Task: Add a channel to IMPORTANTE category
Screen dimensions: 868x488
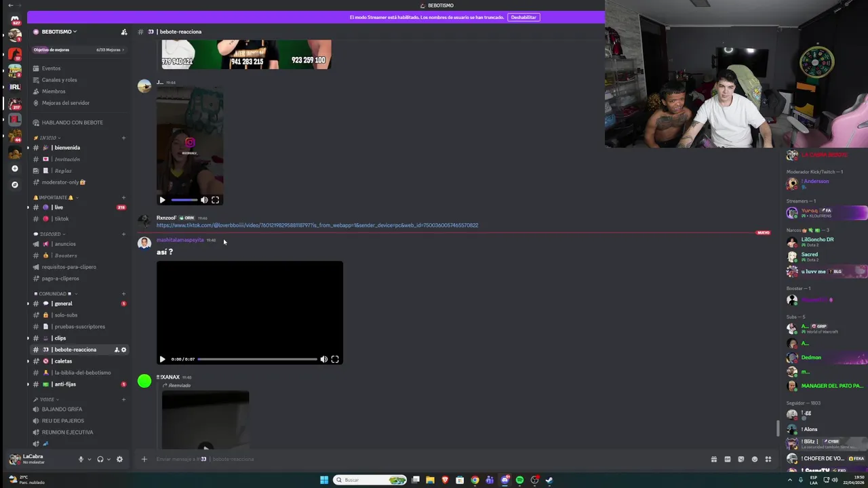Action: pyautogui.click(x=123, y=197)
